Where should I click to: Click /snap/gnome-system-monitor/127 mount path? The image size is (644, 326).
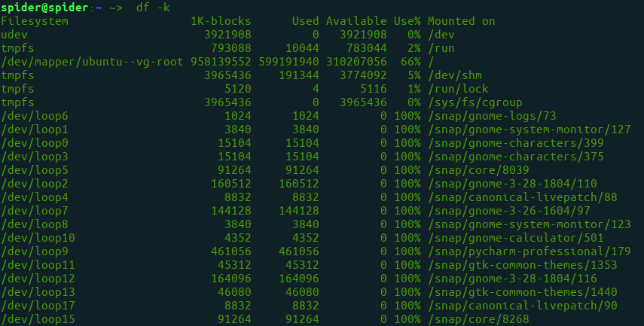(x=530, y=129)
